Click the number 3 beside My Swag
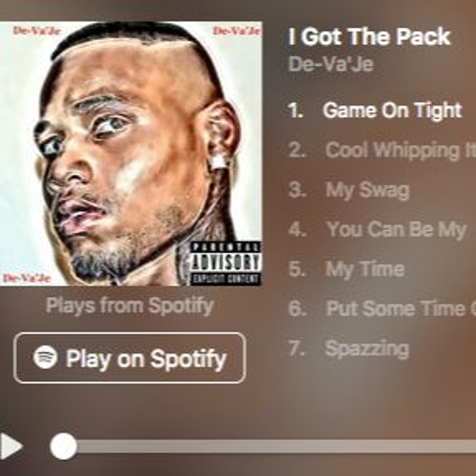476x476 pixels. point(297,190)
